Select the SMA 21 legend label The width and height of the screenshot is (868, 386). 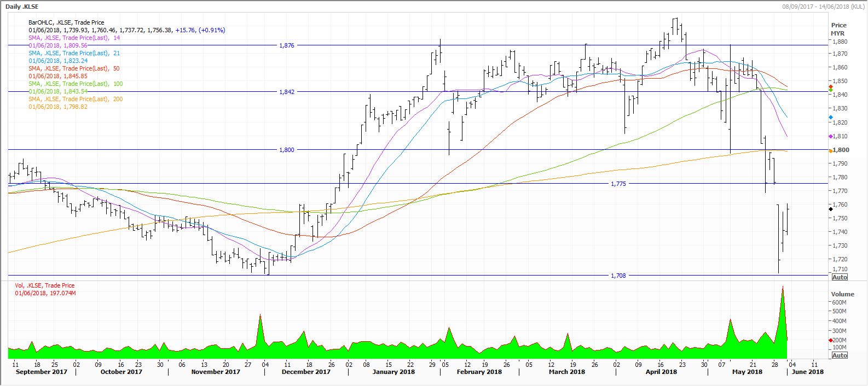point(74,54)
